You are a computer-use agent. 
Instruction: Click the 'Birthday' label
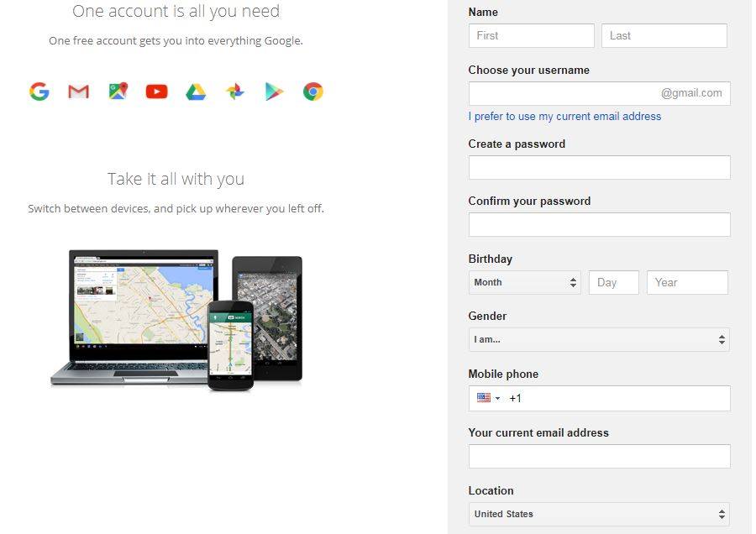coord(491,259)
